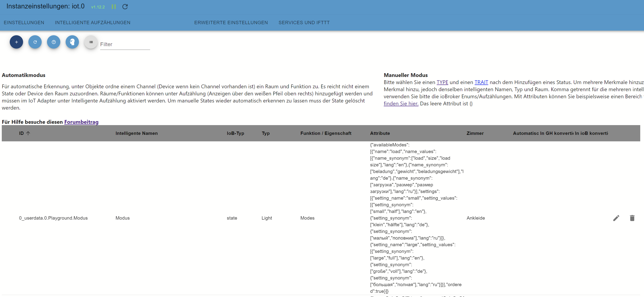Open the Forumbeitrag link
This screenshot has width=644, height=297.
pos(81,122)
